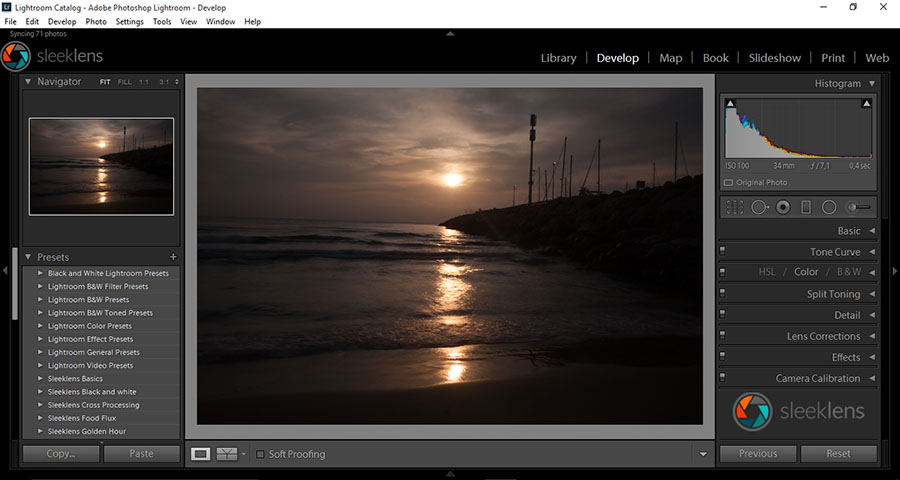Screen dimensions: 900x480
Task: Toggle shadow clipping indicator in histogram
Action: click(729, 103)
